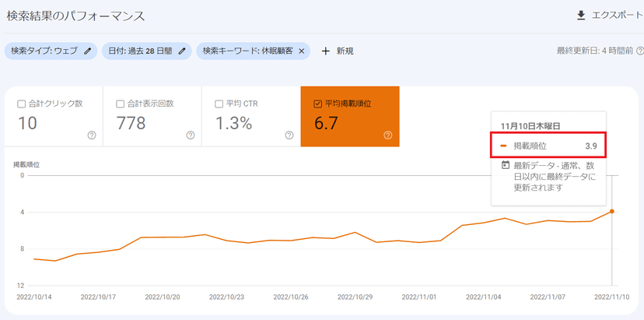The height and width of the screenshot is (320, 644).
Task: Uncheck the 平均掲載順位 checkbox
Action: pos(317,104)
